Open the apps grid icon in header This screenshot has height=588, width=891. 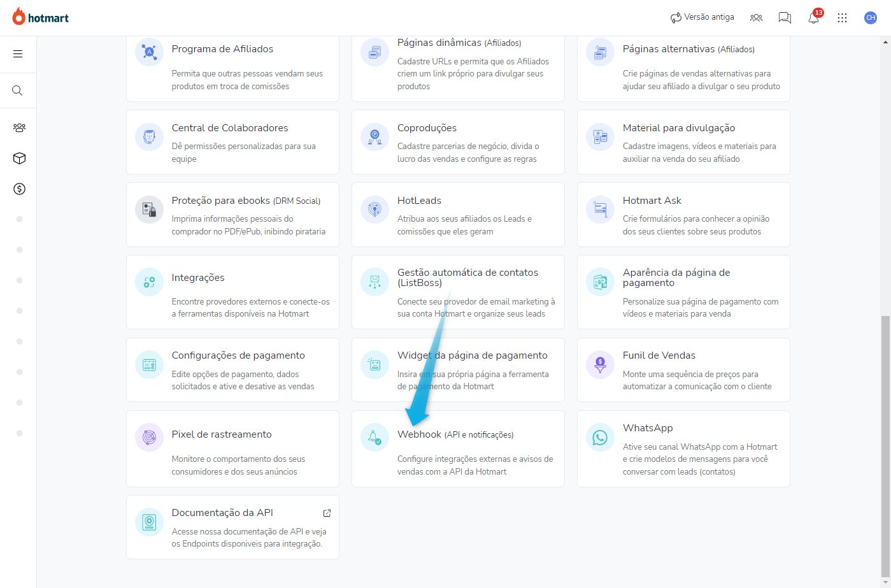842,18
